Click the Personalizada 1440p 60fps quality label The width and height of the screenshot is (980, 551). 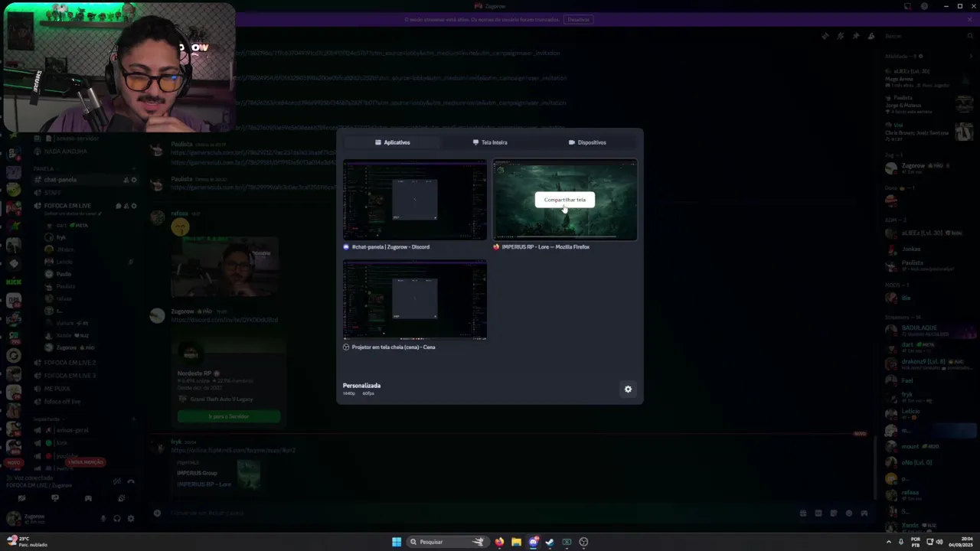(361, 389)
